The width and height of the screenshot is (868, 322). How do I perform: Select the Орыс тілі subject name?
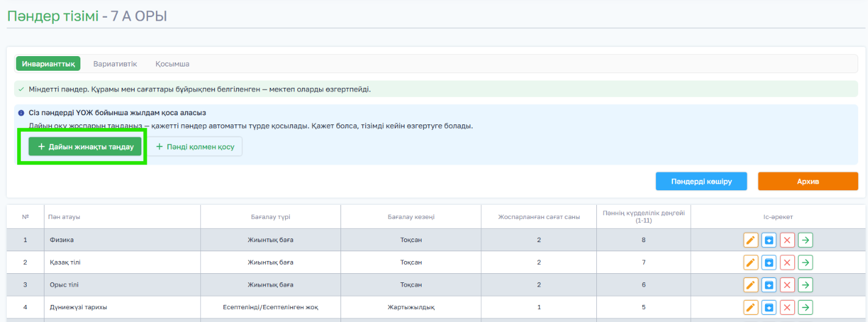[64, 285]
